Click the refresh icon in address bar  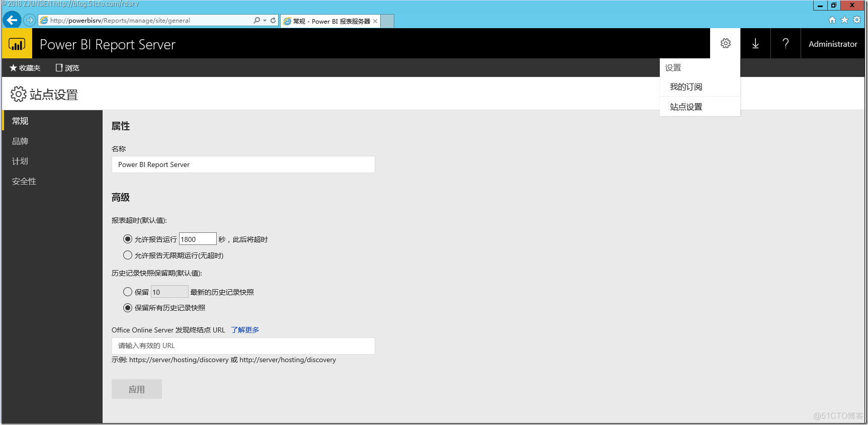[x=273, y=21]
